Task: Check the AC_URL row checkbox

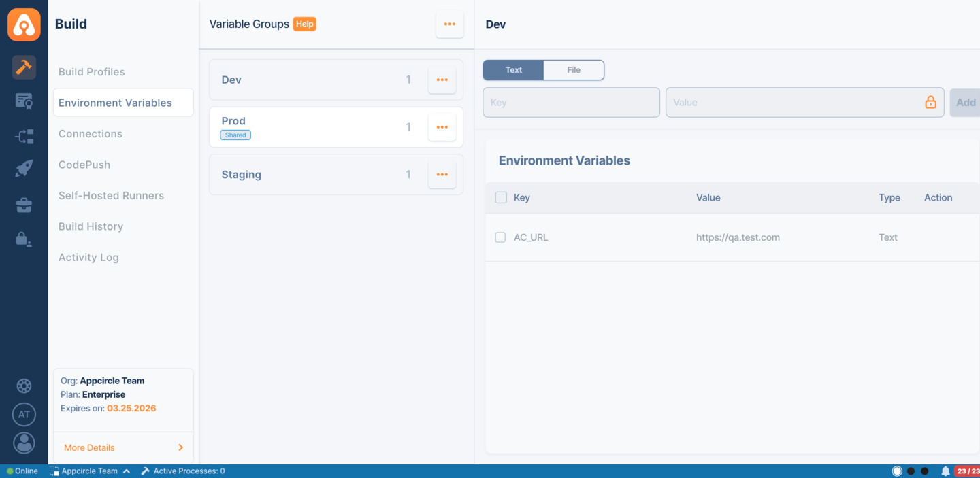Action: 500,237
